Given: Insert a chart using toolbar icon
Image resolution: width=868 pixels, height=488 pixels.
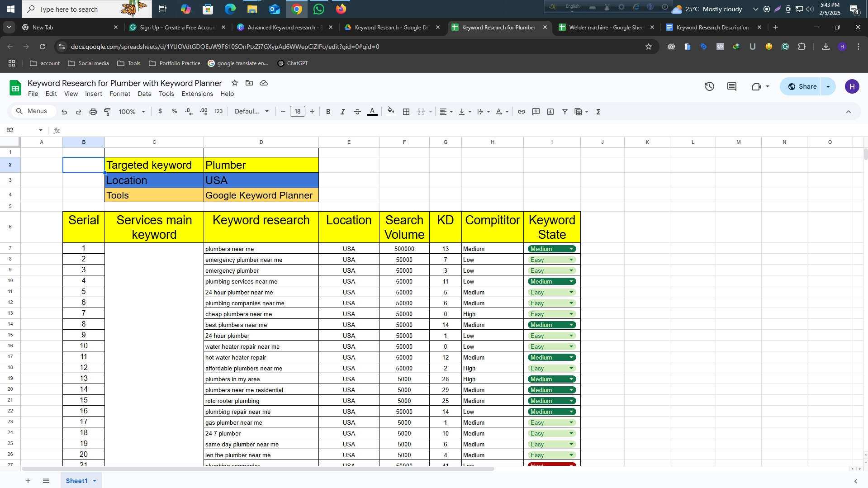Looking at the screenshot, I should [550, 112].
